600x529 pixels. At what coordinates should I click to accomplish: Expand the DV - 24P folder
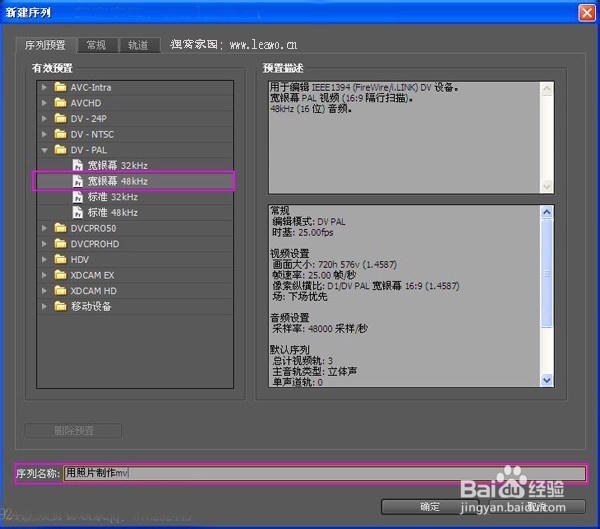[x=44, y=119]
